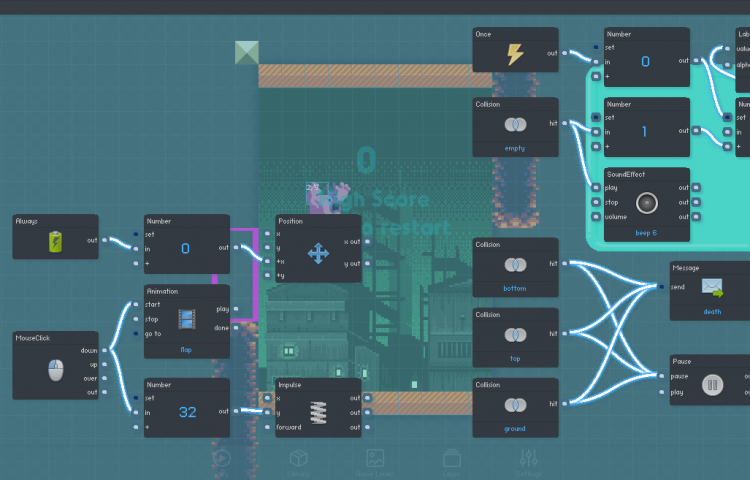Click the value 32 in the Number node
Screen dimensions: 750x480
click(188, 412)
